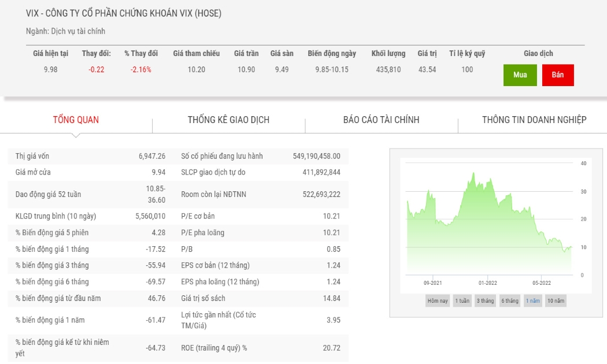Open the Báo cáo tài chính tab
607x364 pixels.
point(381,120)
